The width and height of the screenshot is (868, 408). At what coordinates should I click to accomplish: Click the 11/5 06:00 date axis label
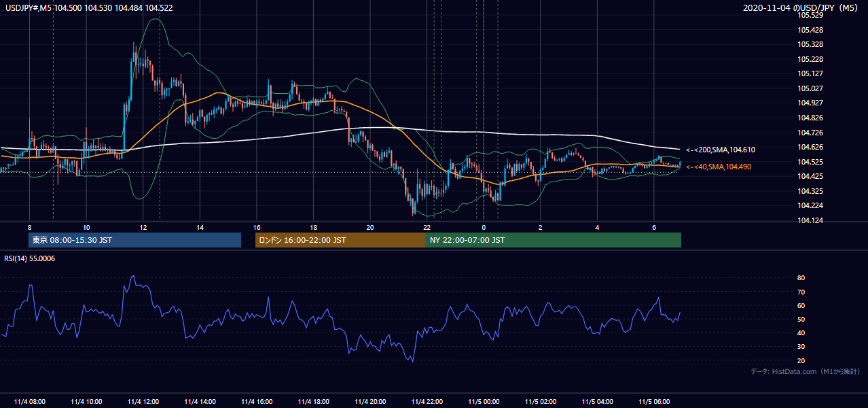tap(654, 402)
